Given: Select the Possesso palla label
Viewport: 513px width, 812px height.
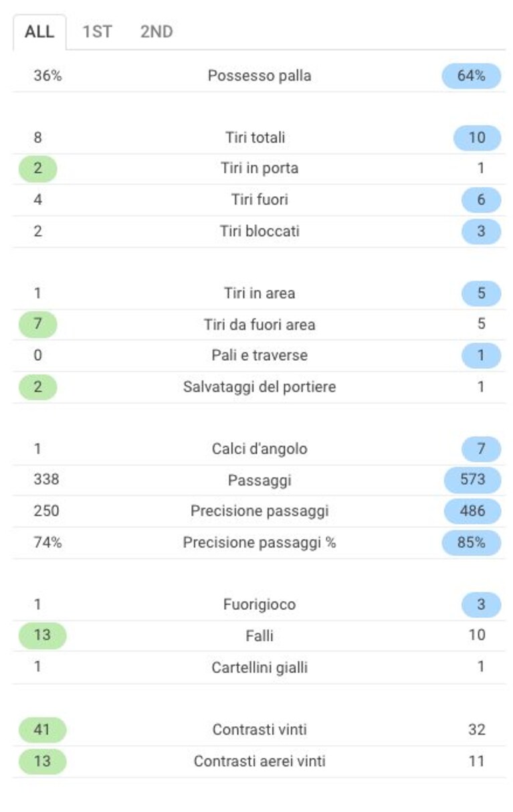Looking at the screenshot, I should 260,76.
